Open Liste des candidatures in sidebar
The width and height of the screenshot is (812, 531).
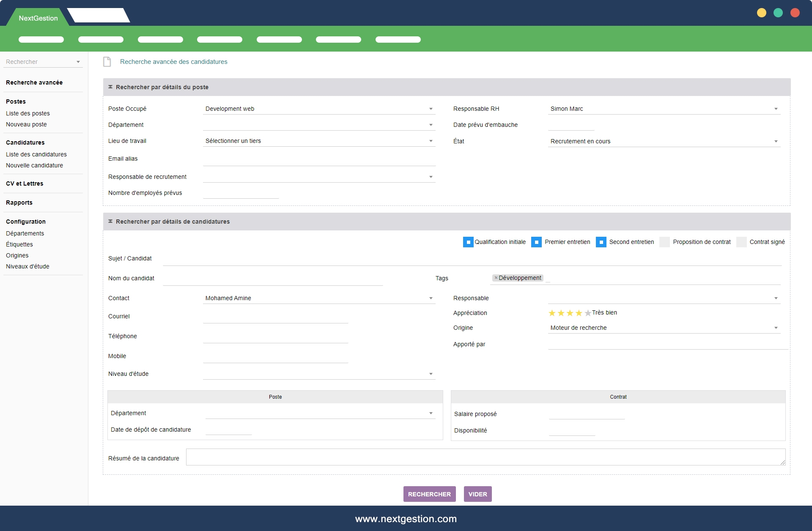tap(36, 154)
